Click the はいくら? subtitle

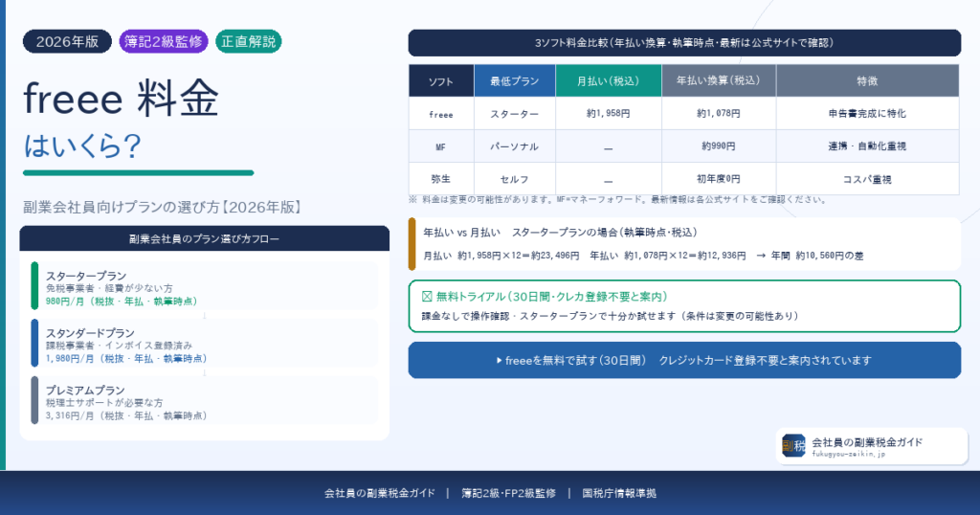[x=82, y=146]
